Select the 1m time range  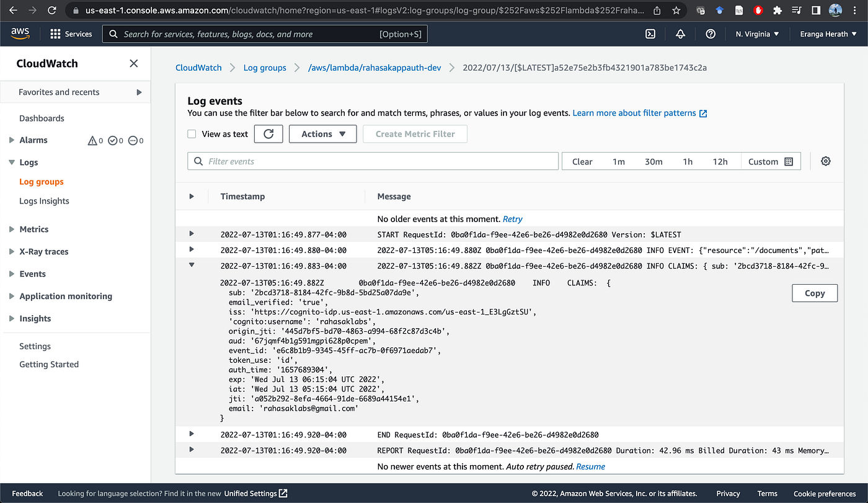coord(619,161)
